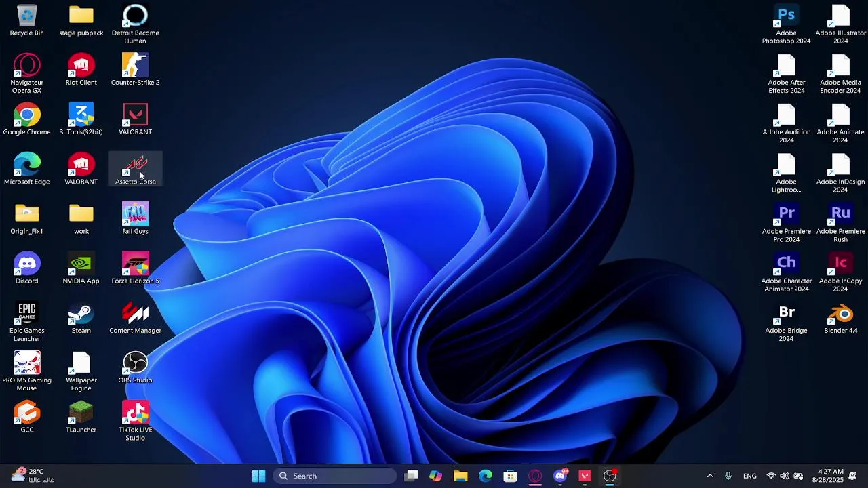The width and height of the screenshot is (868, 488).
Task: Select the TikTok LIVE Studio shortcut
Action: (135, 420)
